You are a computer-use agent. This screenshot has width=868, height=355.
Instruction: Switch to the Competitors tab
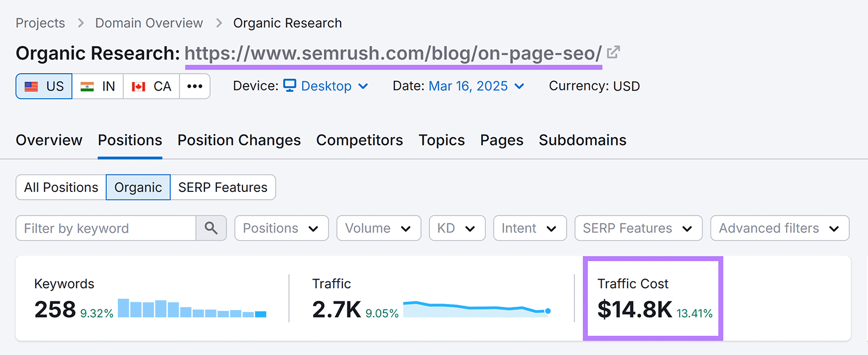tap(360, 140)
